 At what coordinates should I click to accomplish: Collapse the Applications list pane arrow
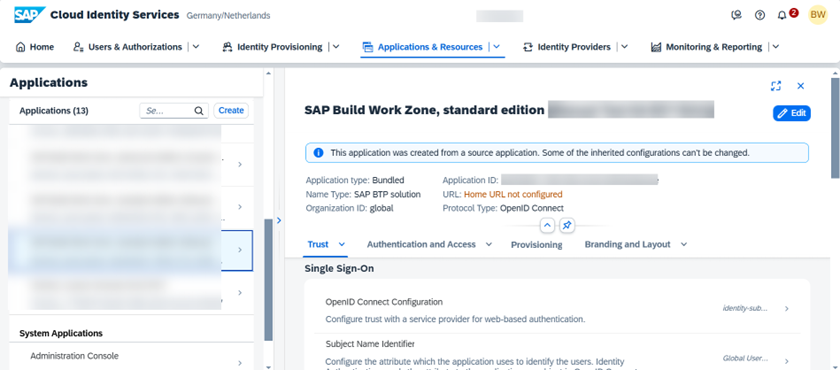pos(279,220)
